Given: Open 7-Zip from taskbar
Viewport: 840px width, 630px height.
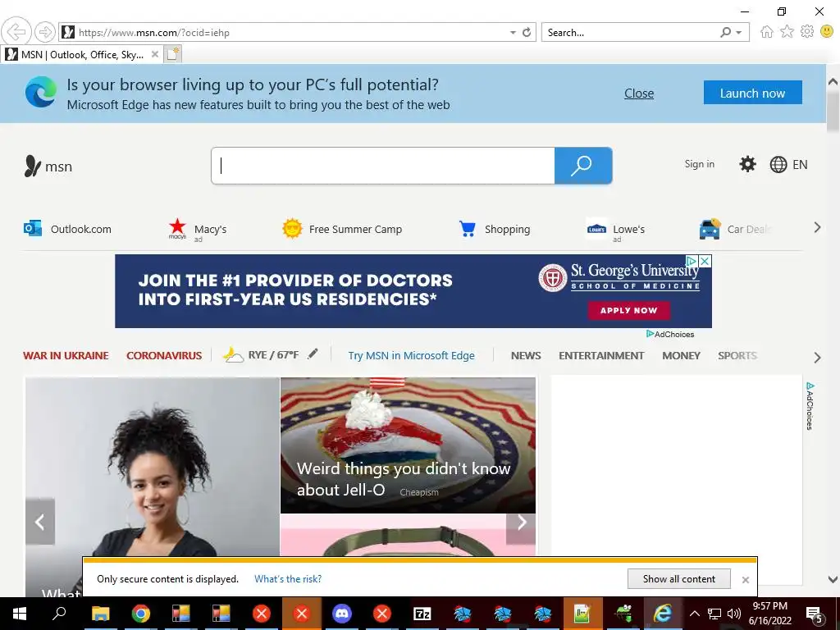Looking at the screenshot, I should pos(422,614).
